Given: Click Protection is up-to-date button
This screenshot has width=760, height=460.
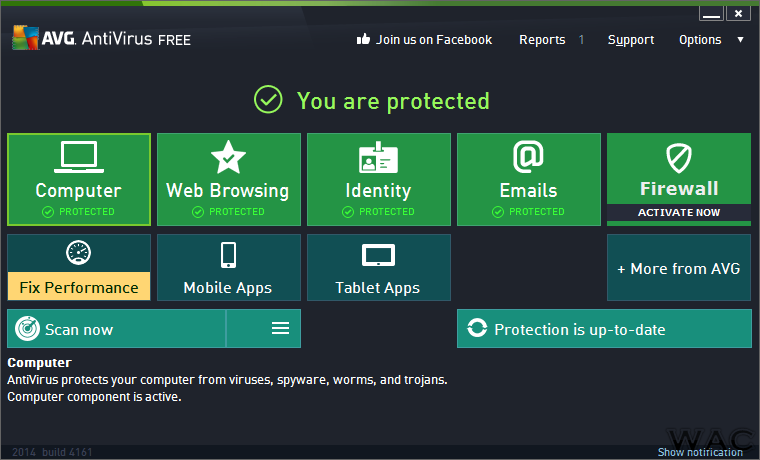Looking at the screenshot, I should tap(604, 329).
